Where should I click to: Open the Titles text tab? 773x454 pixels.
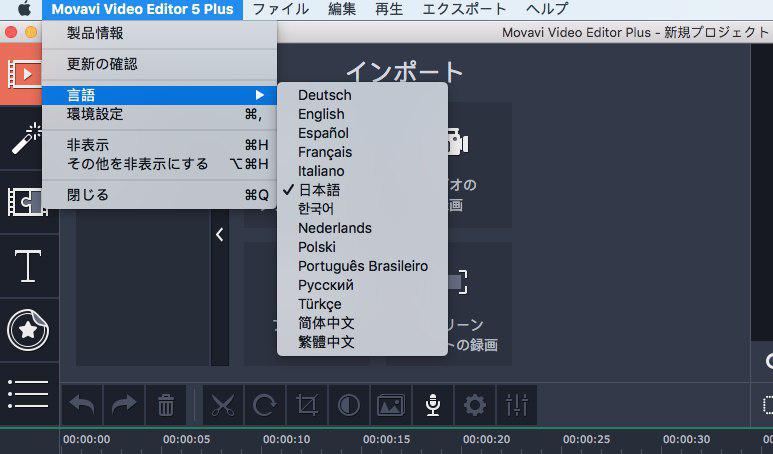coord(28,266)
